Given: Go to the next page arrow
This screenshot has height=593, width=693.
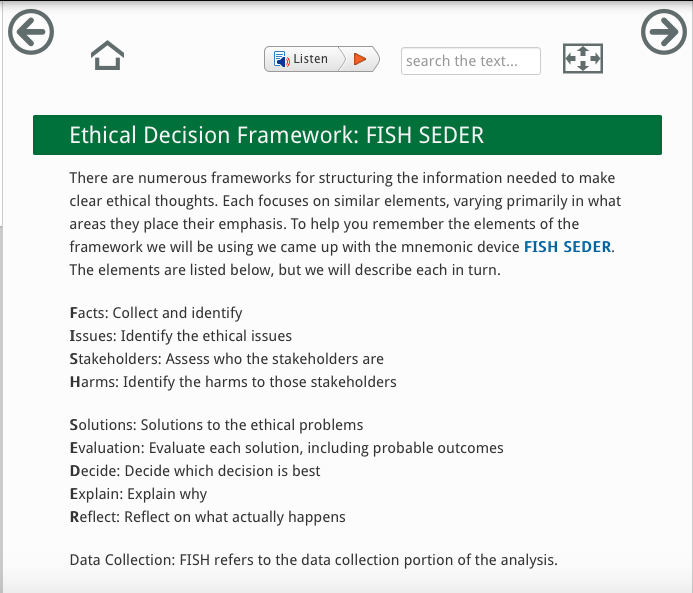Looking at the screenshot, I should tap(662, 32).
